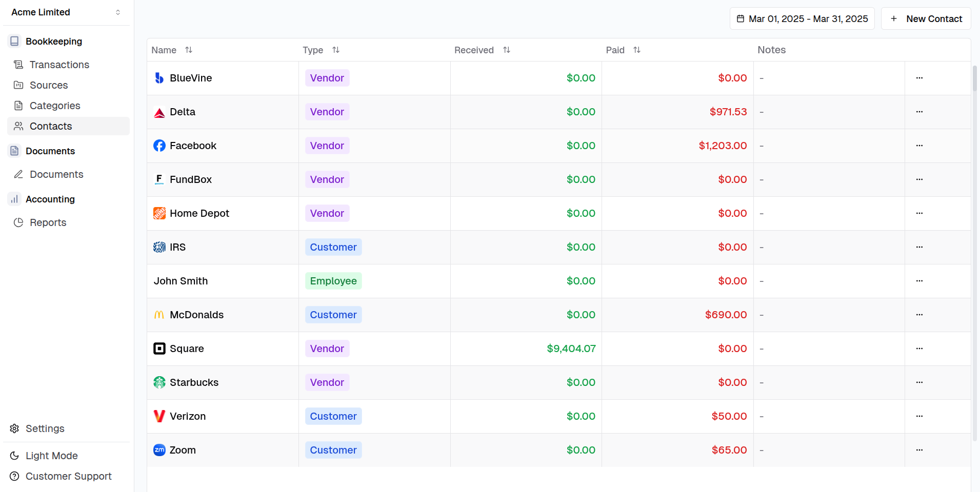980x492 pixels.
Task: Open the date range picker Mar 2025
Action: tap(802, 18)
